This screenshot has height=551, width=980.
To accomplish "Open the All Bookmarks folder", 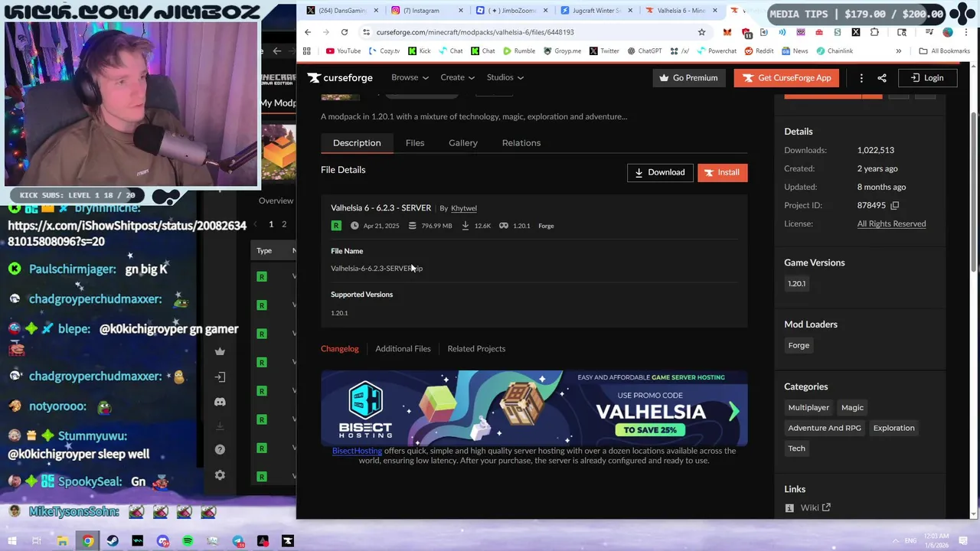I will (x=945, y=51).
